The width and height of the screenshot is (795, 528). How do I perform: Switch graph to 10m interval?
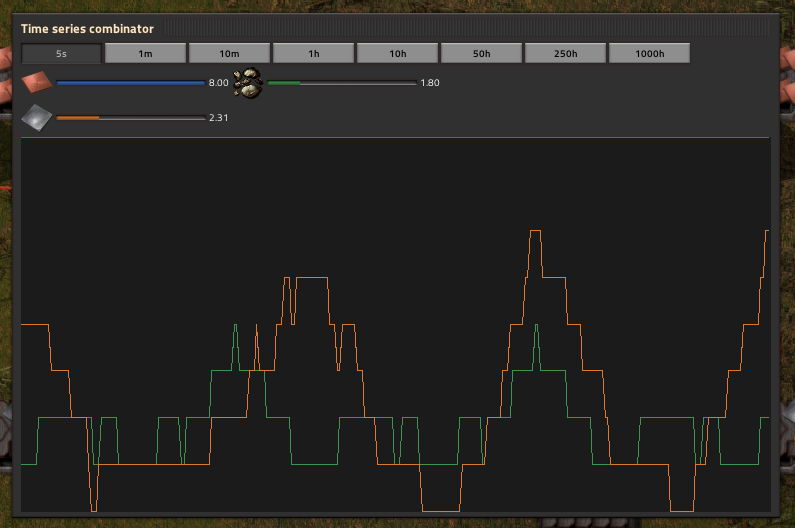click(229, 53)
